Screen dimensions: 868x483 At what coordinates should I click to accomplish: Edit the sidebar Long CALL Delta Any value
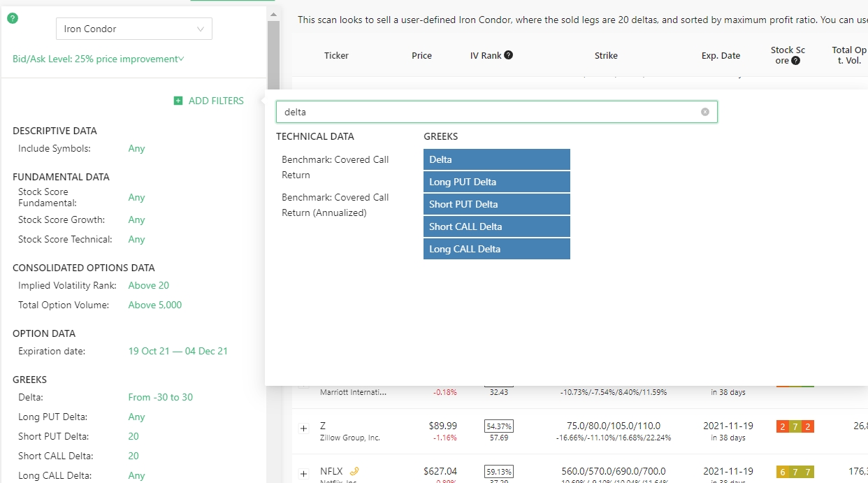click(x=136, y=475)
